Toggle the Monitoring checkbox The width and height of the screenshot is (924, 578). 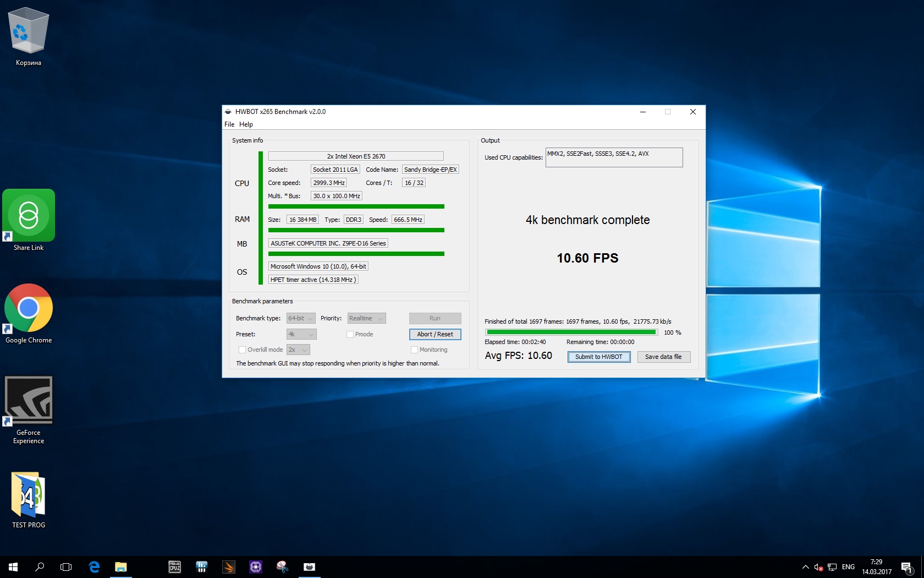[414, 350]
